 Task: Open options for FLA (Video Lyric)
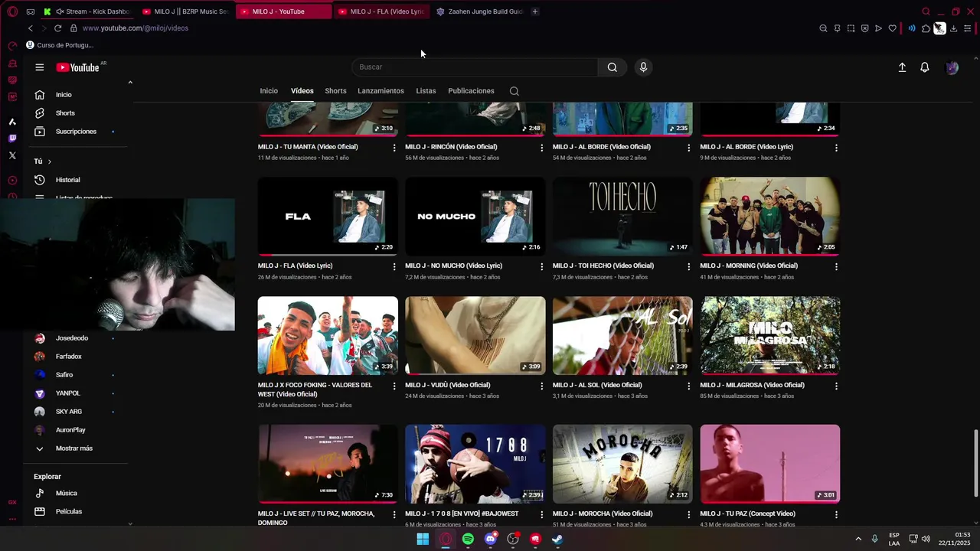(394, 267)
